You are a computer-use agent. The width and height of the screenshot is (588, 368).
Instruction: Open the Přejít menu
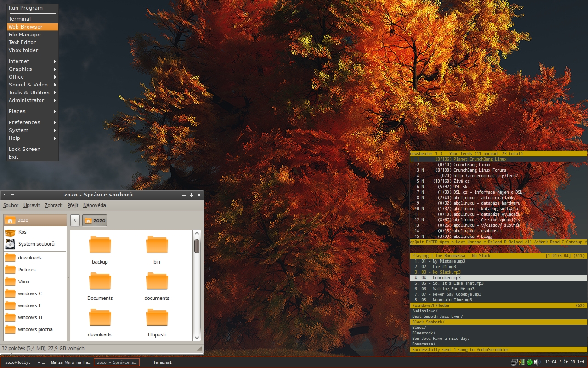(73, 205)
